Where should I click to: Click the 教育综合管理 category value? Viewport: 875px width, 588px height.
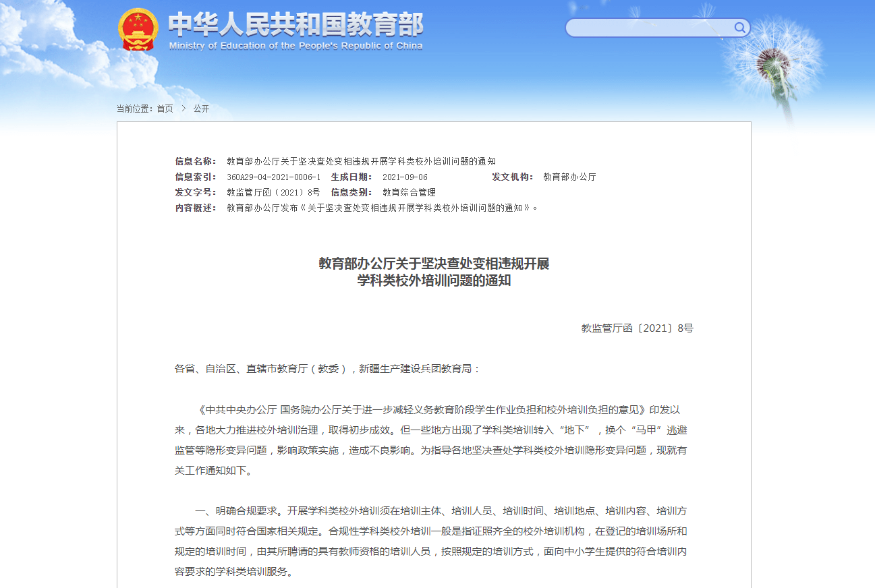click(x=409, y=192)
